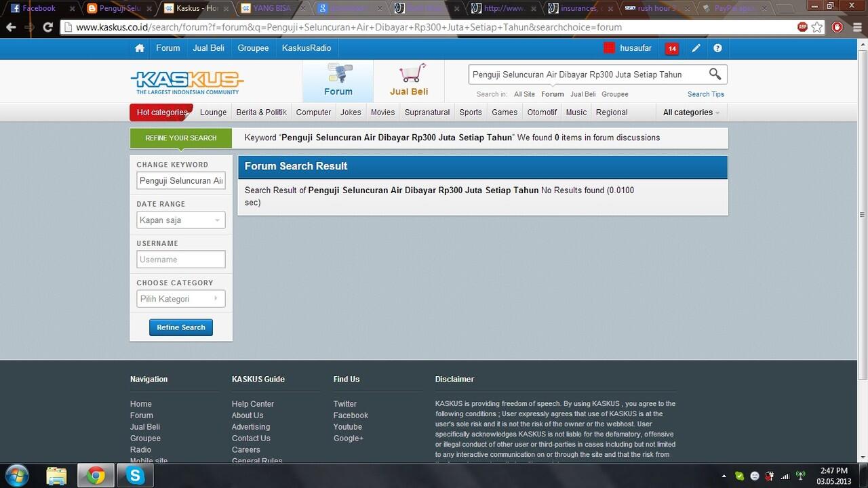Viewport: 868px width, 488px height.
Task: Click the Refine Search button
Action: tap(181, 327)
